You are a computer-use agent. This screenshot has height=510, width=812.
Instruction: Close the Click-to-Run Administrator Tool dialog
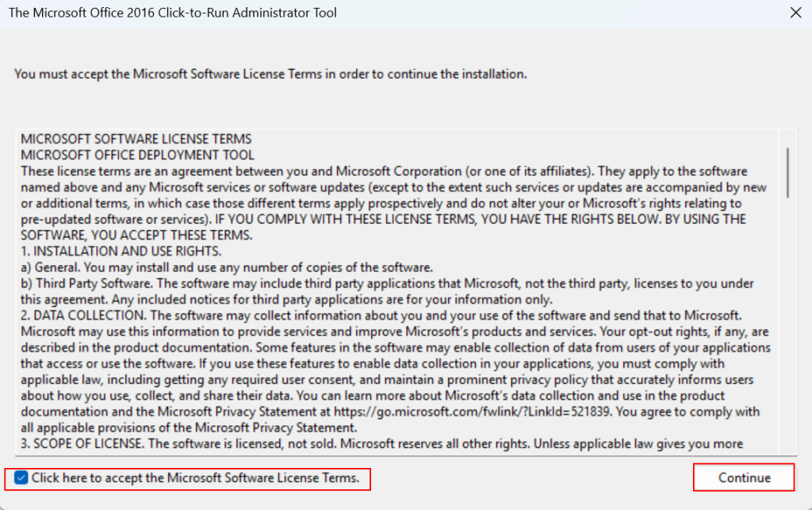click(x=795, y=13)
